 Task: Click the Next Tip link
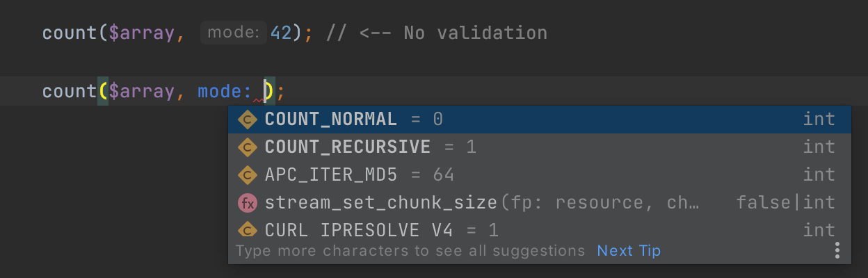[629, 251]
